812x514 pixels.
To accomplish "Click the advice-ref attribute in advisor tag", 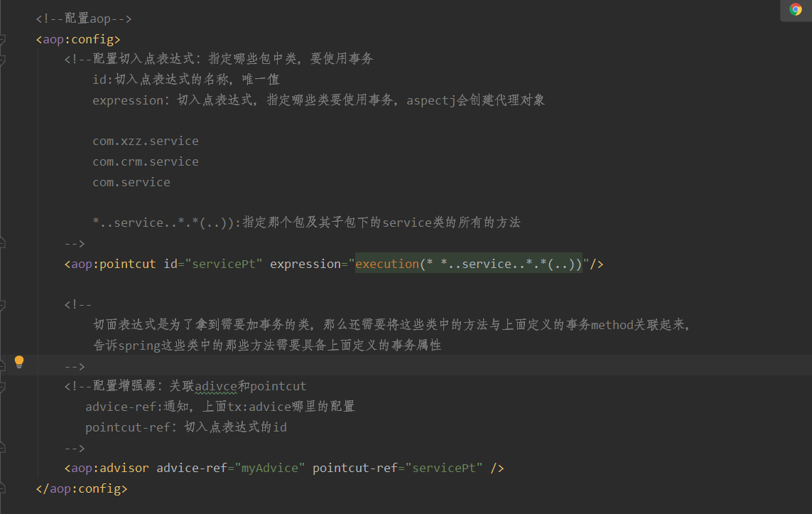I will tap(192, 468).
